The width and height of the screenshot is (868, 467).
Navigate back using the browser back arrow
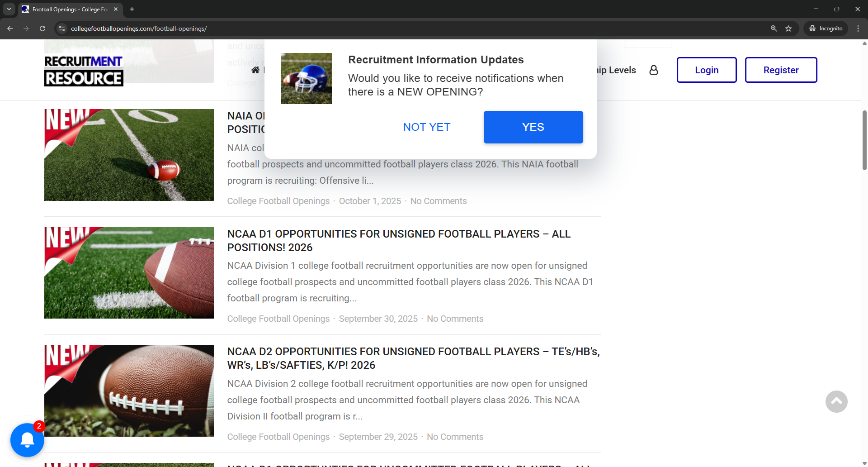click(x=10, y=28)
